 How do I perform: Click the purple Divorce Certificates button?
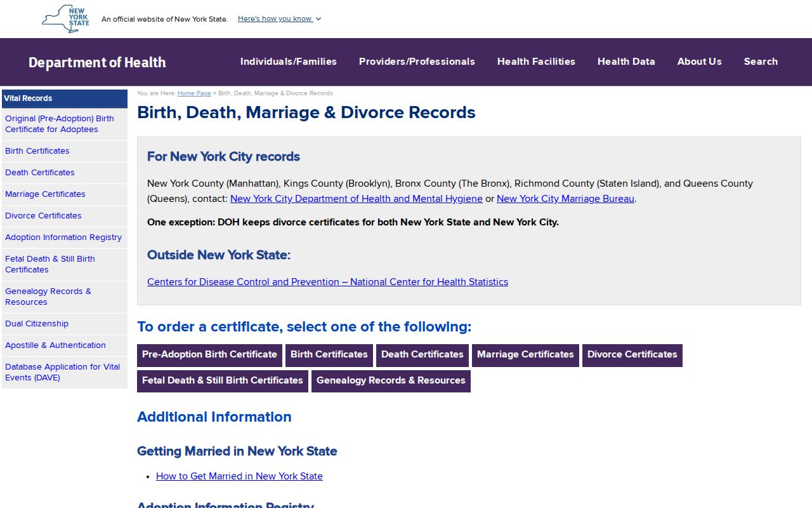pos(632,355)
